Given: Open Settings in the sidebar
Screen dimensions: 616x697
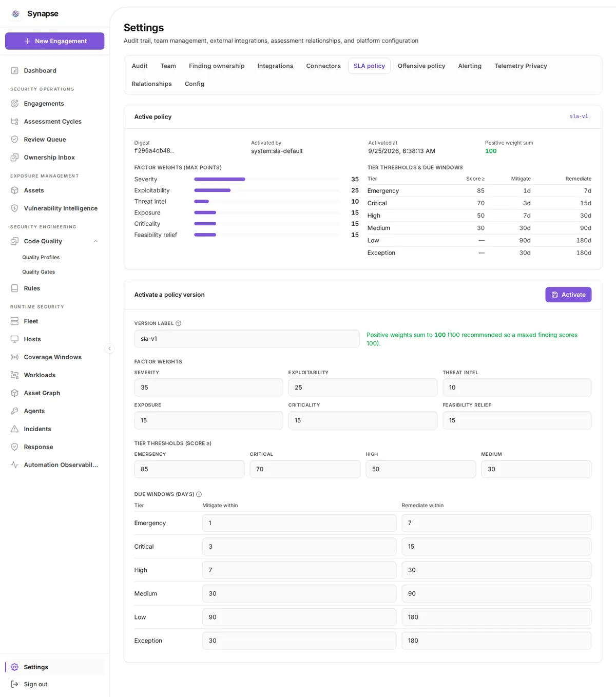Looking at the screenshot, I should pos(55,667).
